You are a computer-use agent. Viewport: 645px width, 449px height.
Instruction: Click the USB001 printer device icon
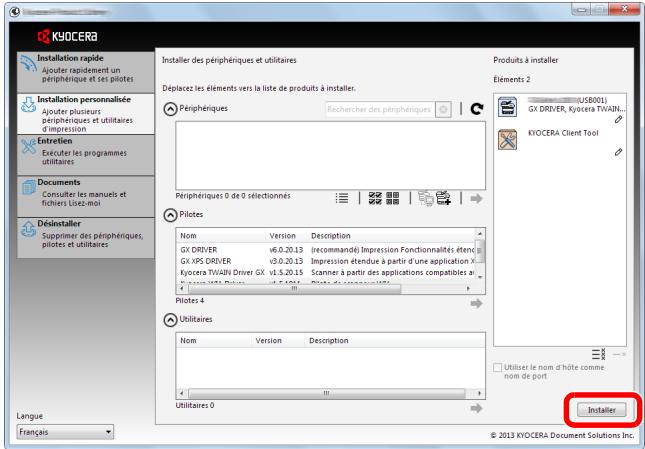click(x=507, y=107)
